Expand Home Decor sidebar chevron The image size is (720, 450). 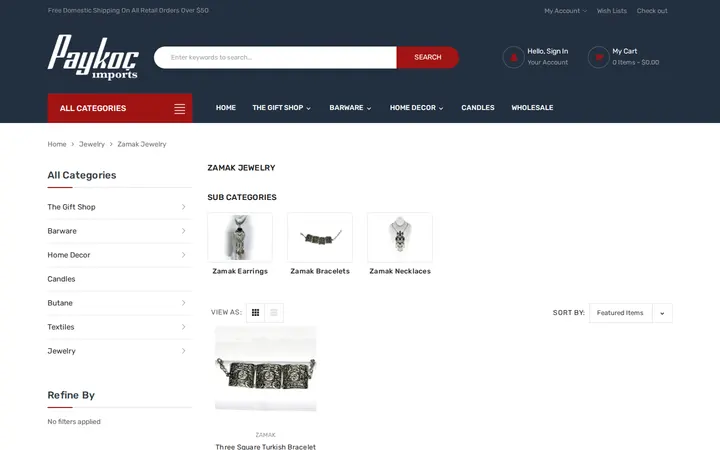(183, 255)
